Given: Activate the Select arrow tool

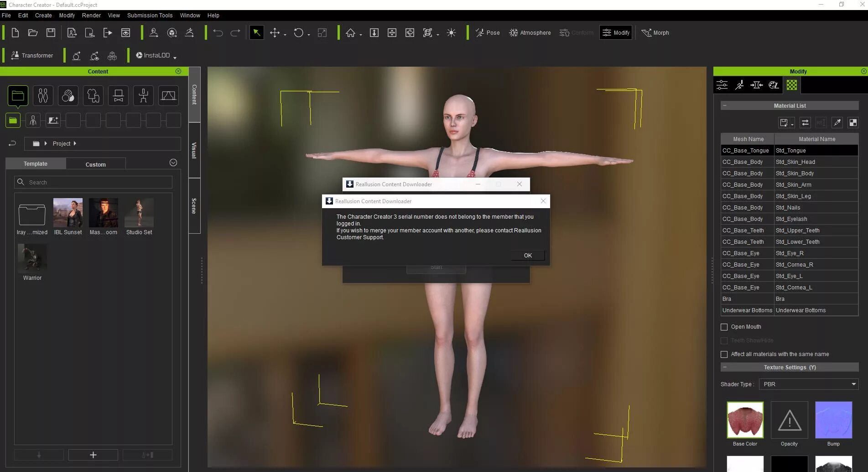Looking at the screenshot, I should [257, 33].
